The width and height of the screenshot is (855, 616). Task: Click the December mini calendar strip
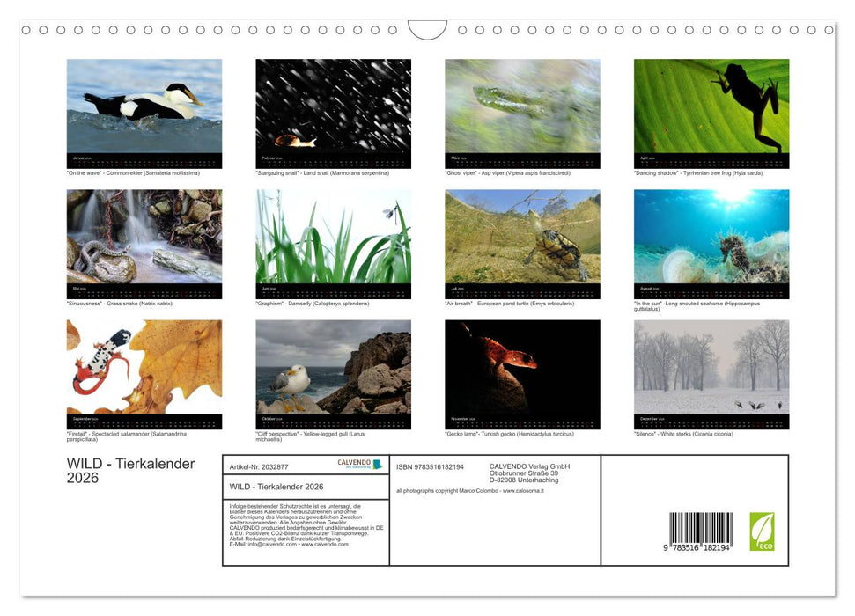(x=711, y=420)
